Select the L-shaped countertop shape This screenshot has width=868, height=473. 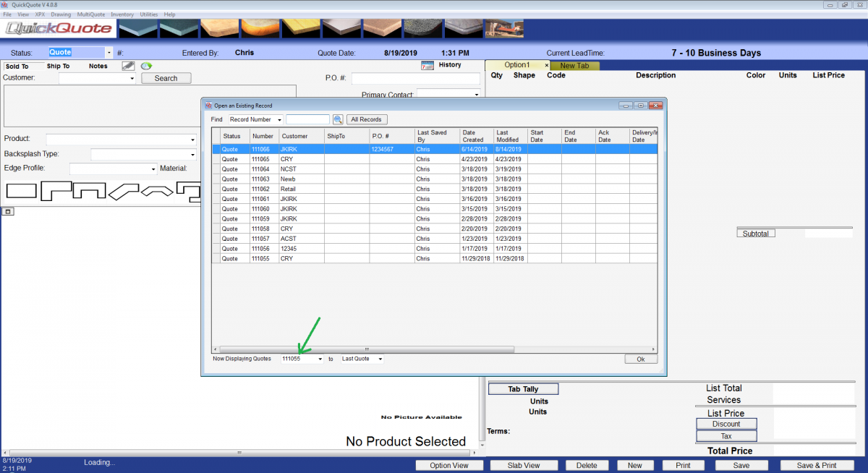pos(56,191)
